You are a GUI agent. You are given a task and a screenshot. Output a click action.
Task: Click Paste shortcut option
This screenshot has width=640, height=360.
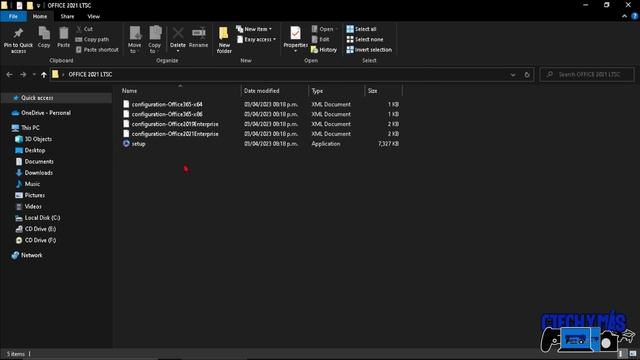pyautogui.click(x=97, y=50)
